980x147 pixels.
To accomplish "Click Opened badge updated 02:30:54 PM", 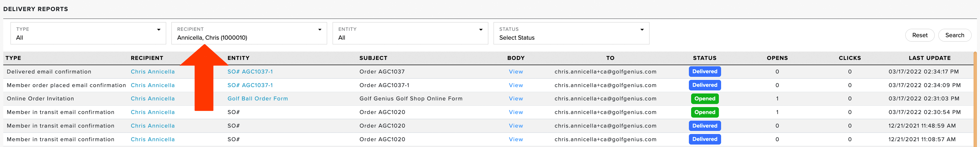I will click(x=705, y=112).
